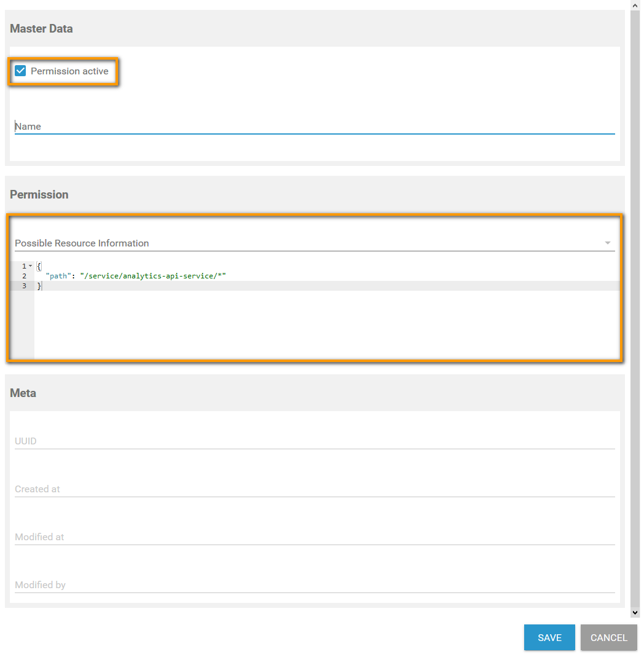This screenshot has width=644, height=657.
Task: Click the vertical scrollbar thumb
Action: [635, 307]
